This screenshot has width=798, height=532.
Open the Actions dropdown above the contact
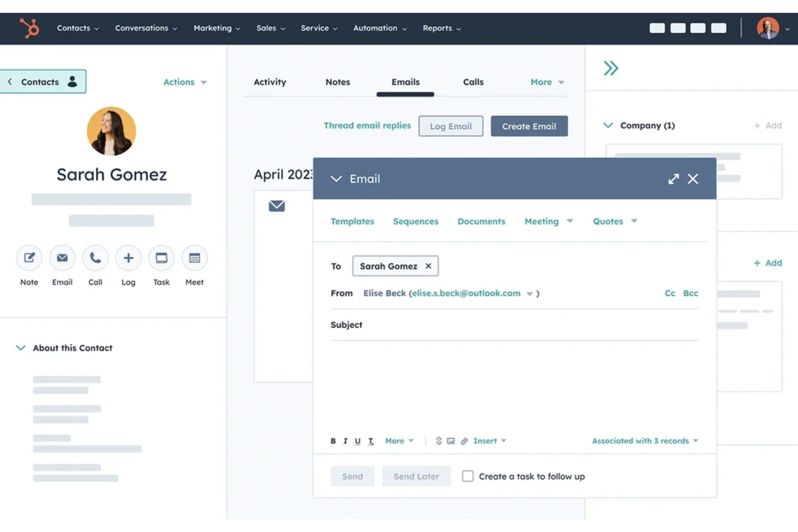point(184,82)
